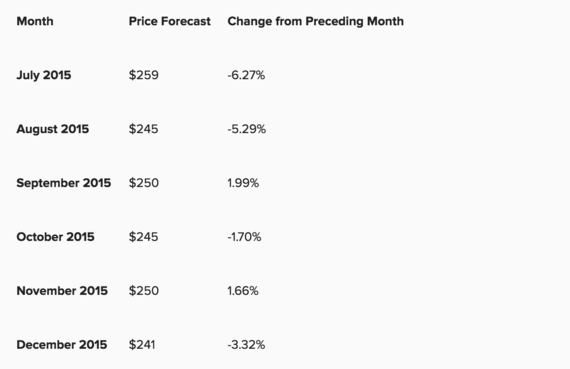
Task: Select the November 2015 row label
Action: point(62,291)
